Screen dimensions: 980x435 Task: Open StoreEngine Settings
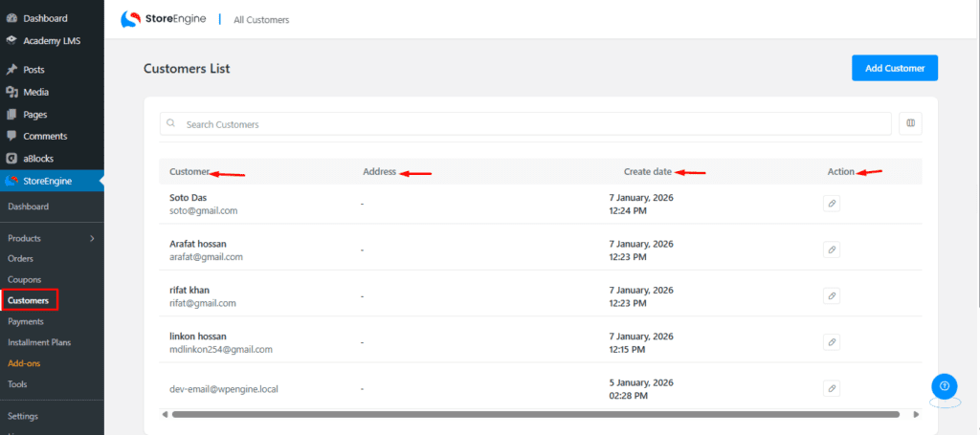point(23,416)
